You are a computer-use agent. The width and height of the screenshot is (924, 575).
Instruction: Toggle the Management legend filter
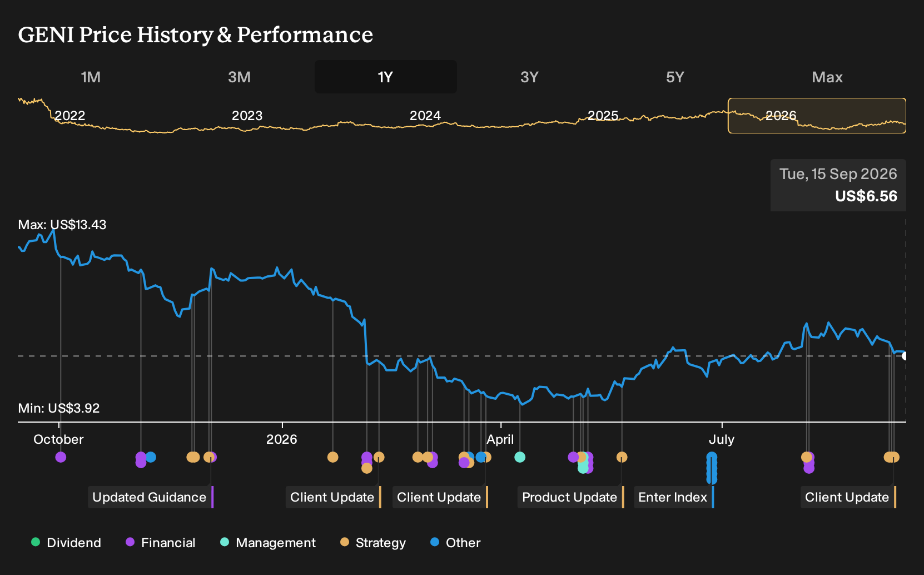point(268,543)
